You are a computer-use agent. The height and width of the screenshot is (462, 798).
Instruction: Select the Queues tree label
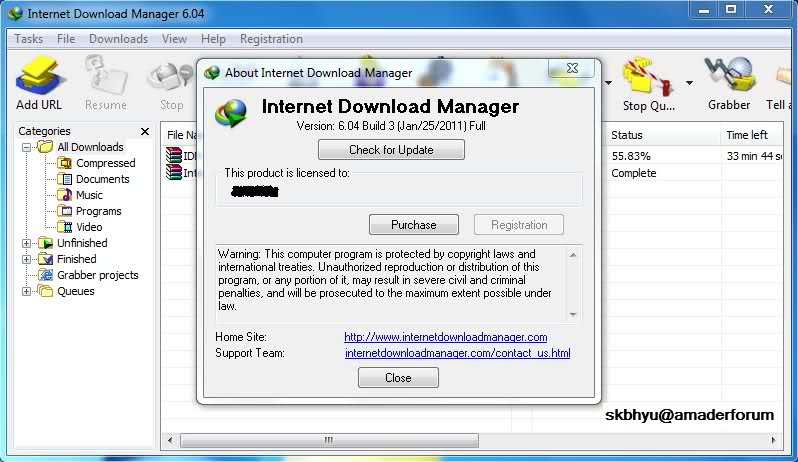point(76,291)
